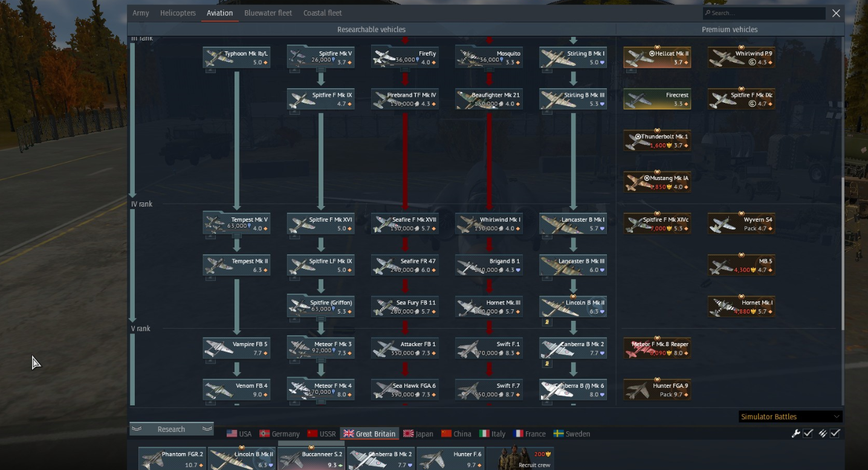Click the research tree vertical scrollbar

click(843, 254)
